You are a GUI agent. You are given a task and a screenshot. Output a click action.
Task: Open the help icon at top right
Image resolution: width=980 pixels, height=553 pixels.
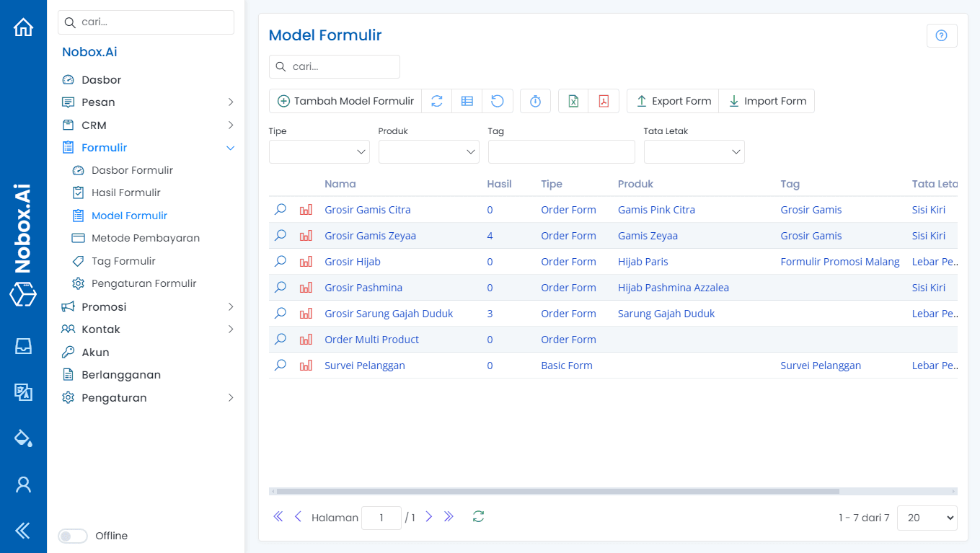tap(942, 35)
